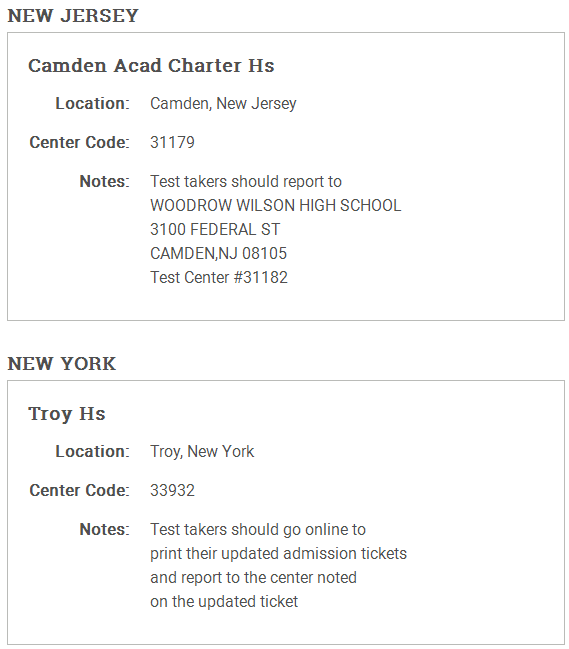The width and height of the screenshot is (569, 649).
Task: Click the WOODROW WILSON HIGH SCHOOL line
Action: point(276,205)
